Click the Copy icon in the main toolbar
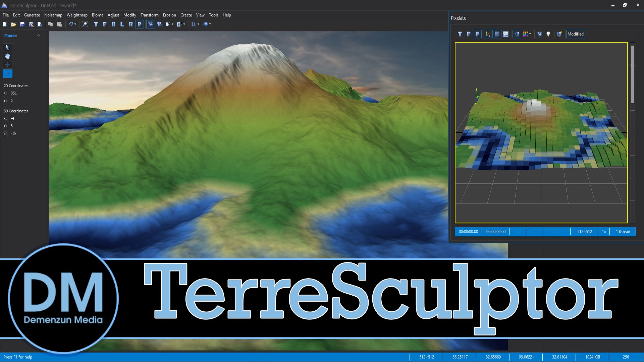Image resolution: width=644 pixels, height=362 pixels. [x=51, y=24]
